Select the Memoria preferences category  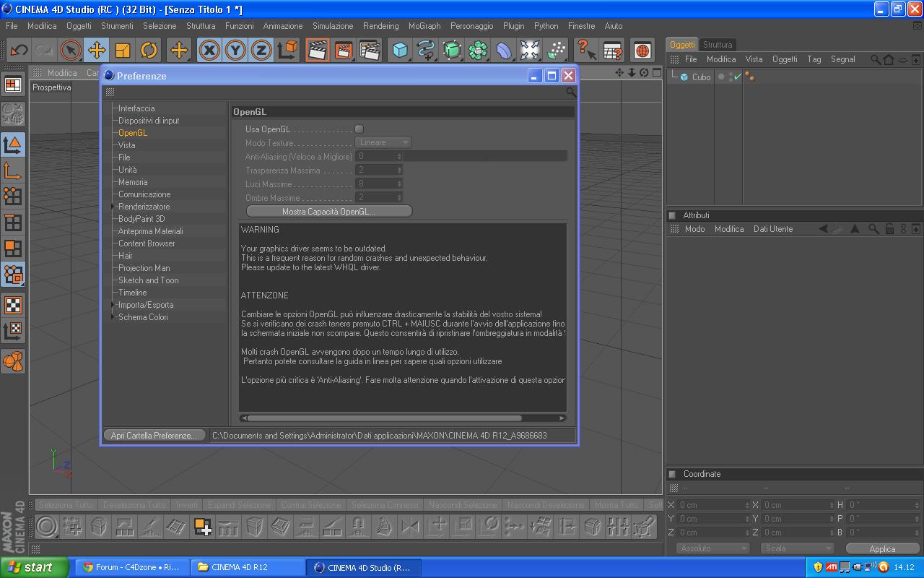(x=133, y=182)
